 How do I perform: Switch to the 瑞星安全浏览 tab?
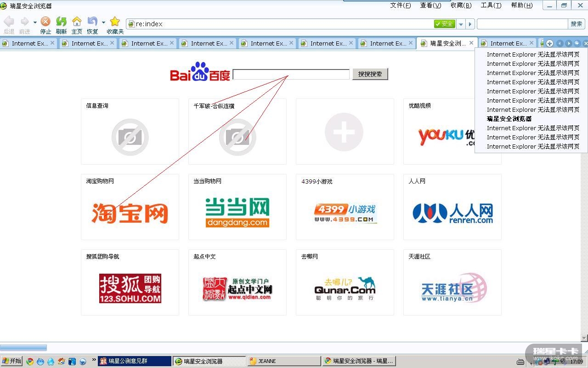tap(447, 43)
